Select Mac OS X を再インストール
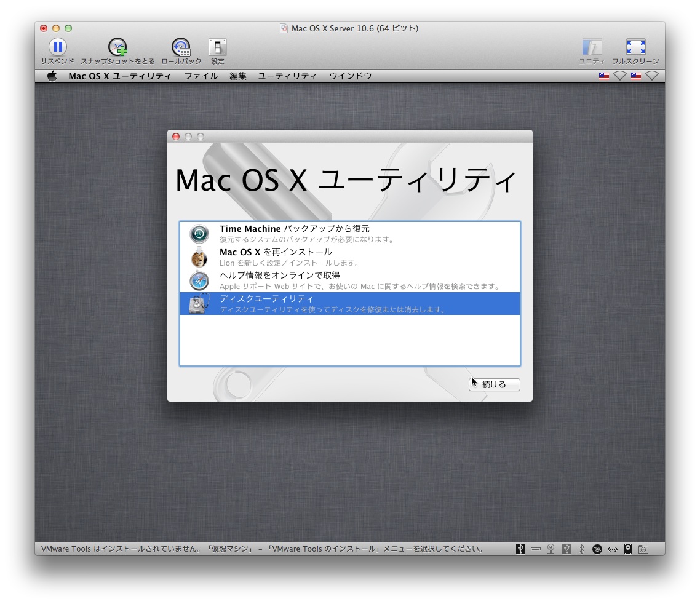The width and height of the screenshot is (700, 604). [x=350, y=257]
